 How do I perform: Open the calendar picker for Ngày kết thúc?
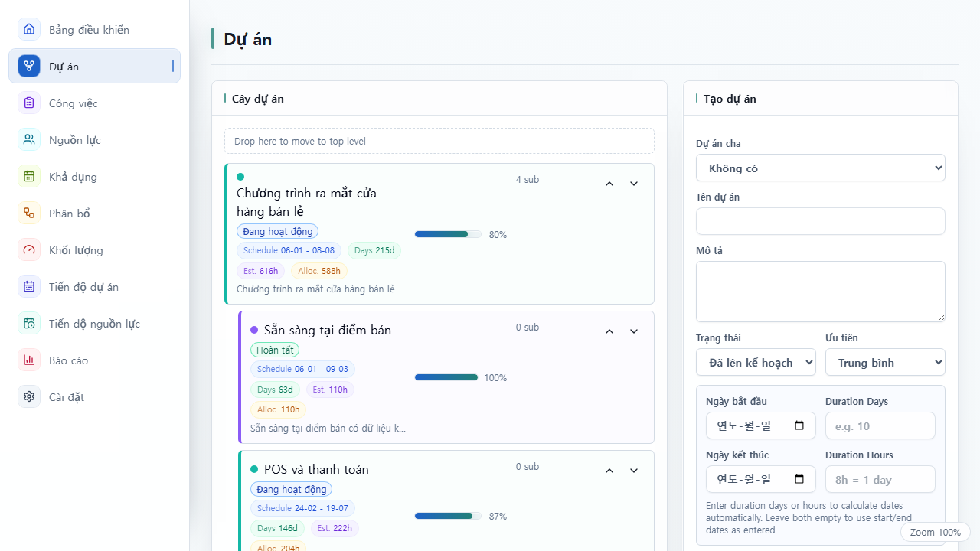tap(799, 480)
